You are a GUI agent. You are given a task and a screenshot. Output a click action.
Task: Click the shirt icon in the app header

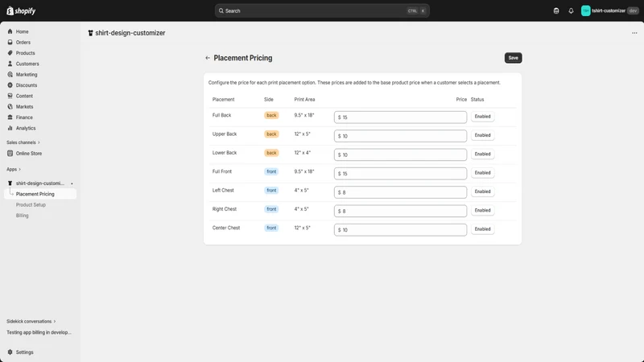(90, 33)
